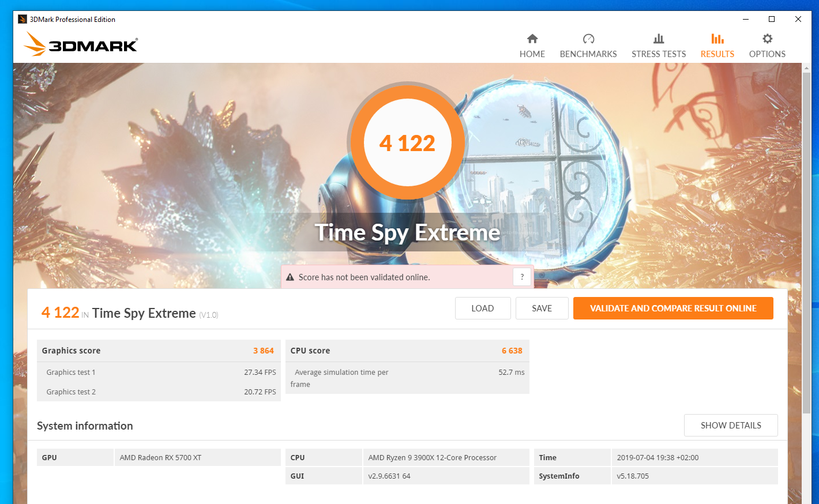Validate and compare result online
The width and height of the screenshot is (819, 504).
673,309
